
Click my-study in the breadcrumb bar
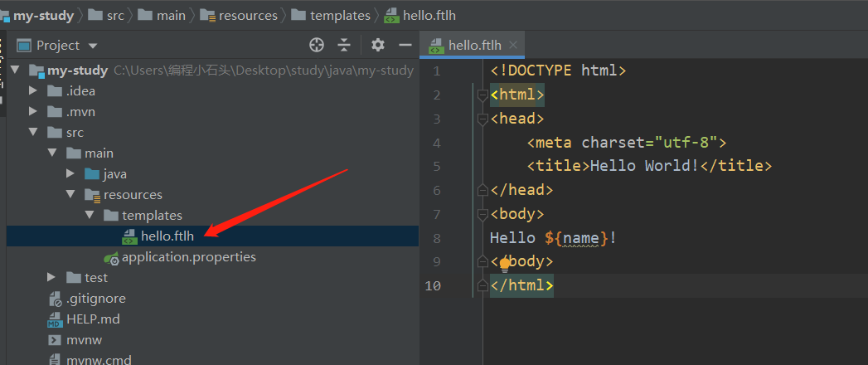[43, 16]
